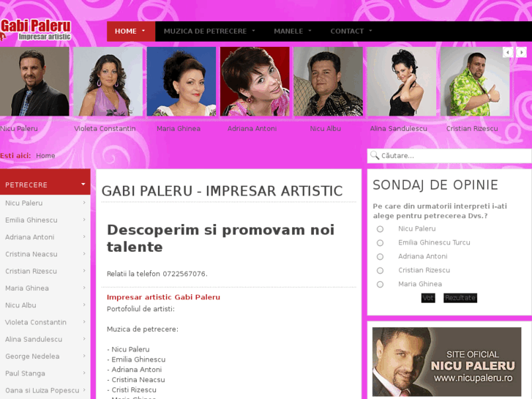
Task: Open Nicu Albu carousel photo
Action: (328, 81)
